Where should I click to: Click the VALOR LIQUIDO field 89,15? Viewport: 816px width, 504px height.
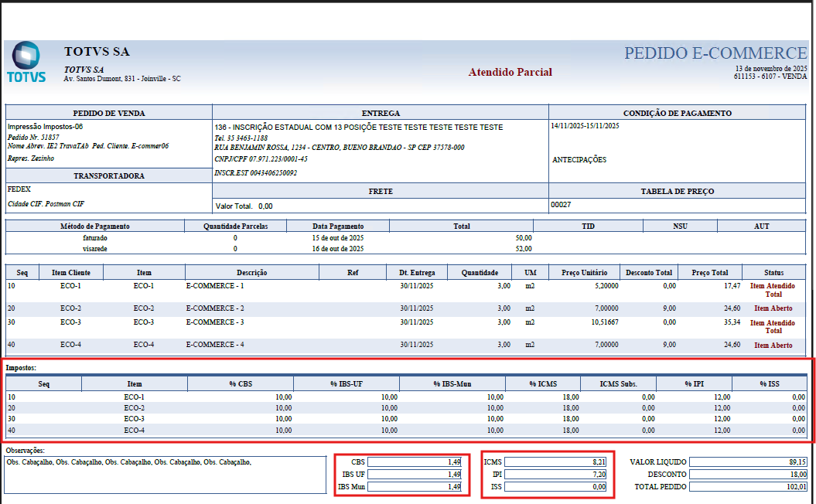(x=749, y=461)
